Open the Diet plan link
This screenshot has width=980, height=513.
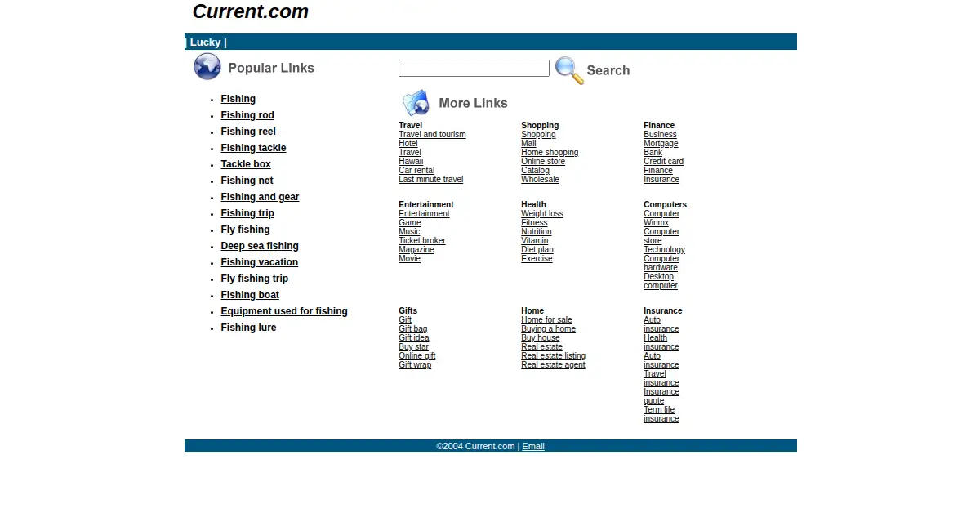click(537, 250)
